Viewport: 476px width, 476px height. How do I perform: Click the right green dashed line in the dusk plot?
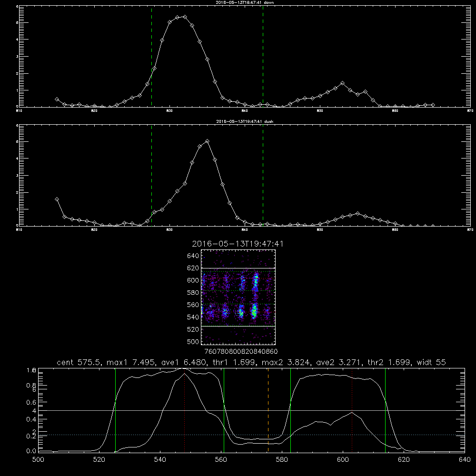click(x=263, y=176)
